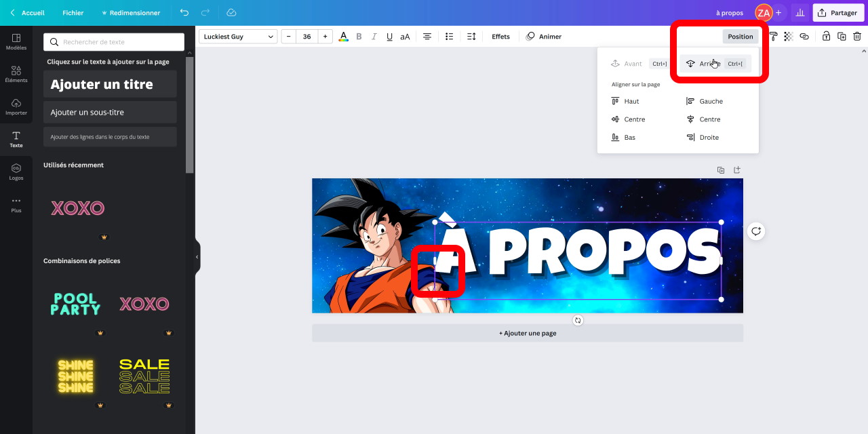Click the link chain icon
This screenshot has height=434, width=868.
[804, 37]
